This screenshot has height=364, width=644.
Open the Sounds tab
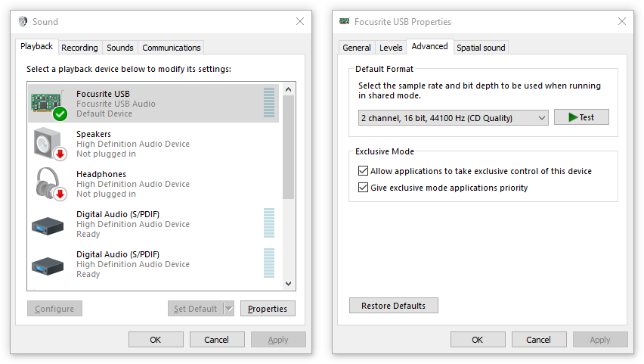point(120,48)
